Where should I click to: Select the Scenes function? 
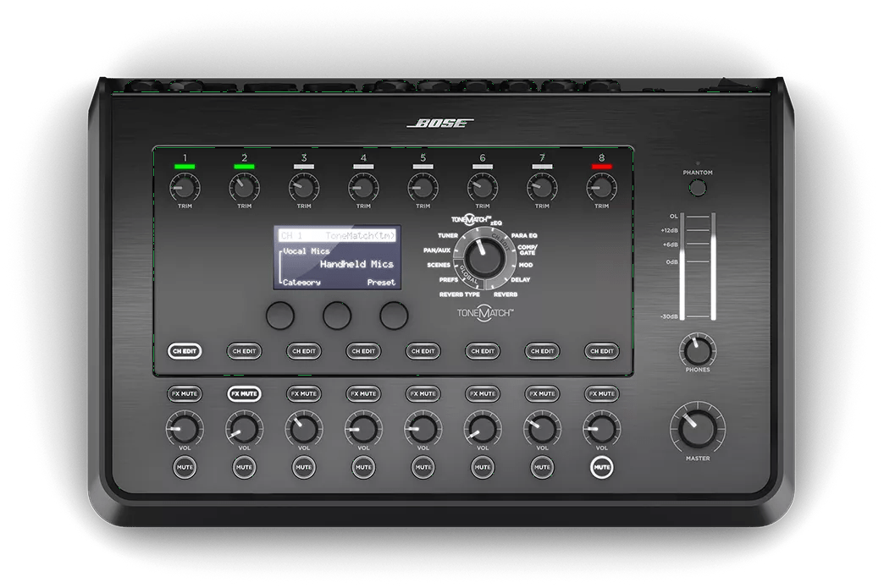[439, 265]
